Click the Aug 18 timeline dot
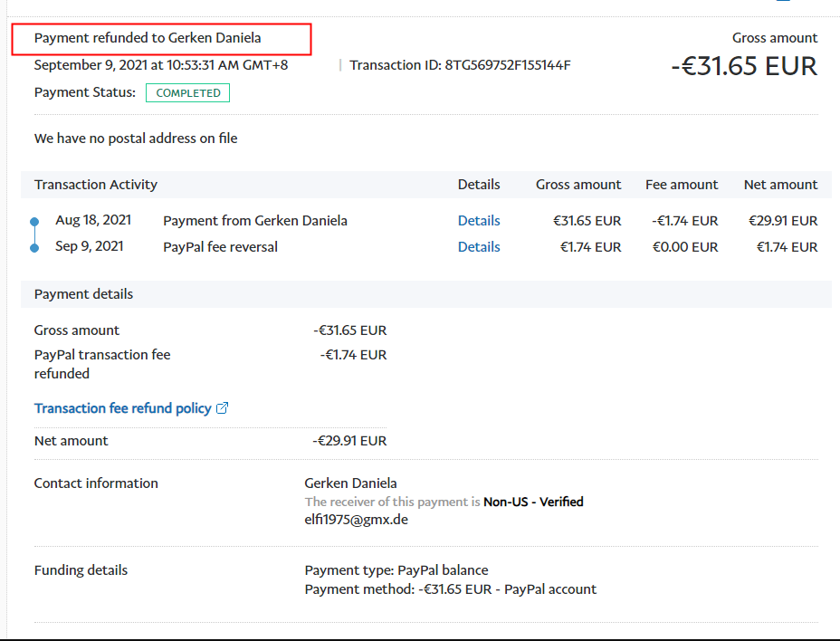 (x=34, y=221)
